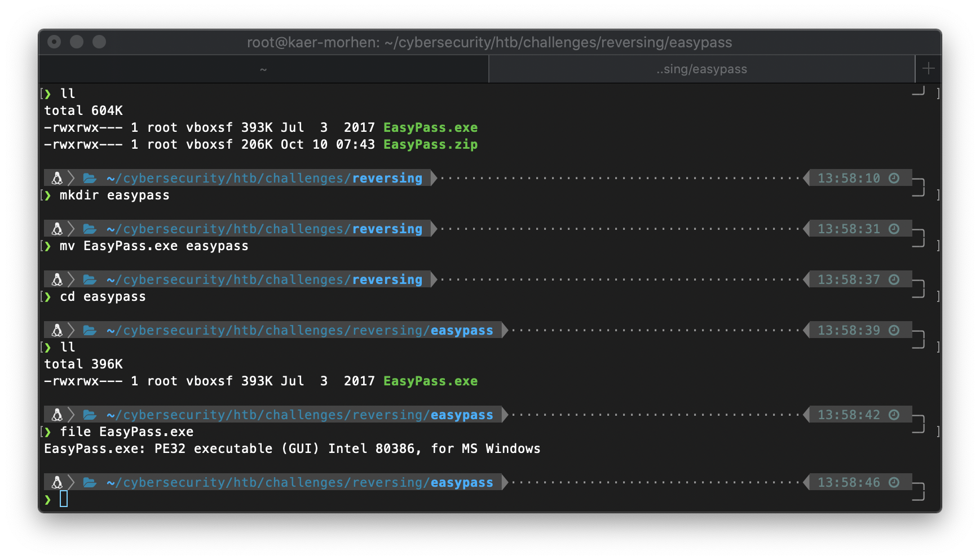The image size is (980, 560).
Task: Click the '206K' size of EasyPass.zip
Action: (x=257, y=145)
